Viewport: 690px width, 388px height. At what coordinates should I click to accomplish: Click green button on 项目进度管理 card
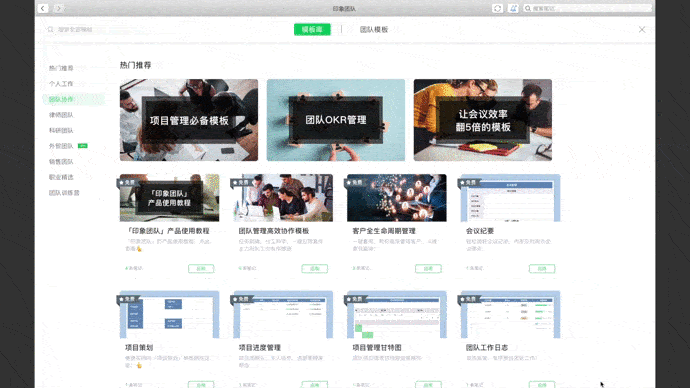pyautogui.click(x=315, y=384)
